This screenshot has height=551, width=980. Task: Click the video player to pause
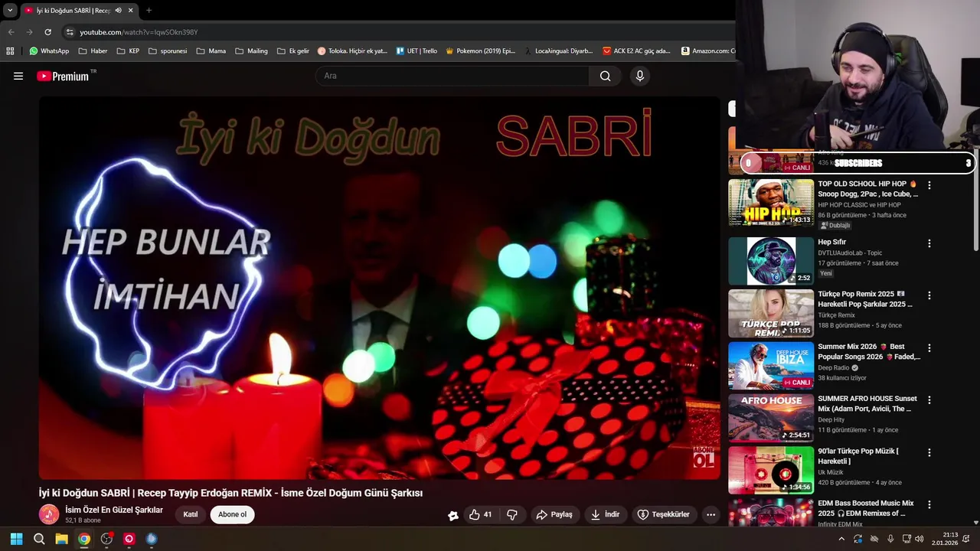(380, 288)
